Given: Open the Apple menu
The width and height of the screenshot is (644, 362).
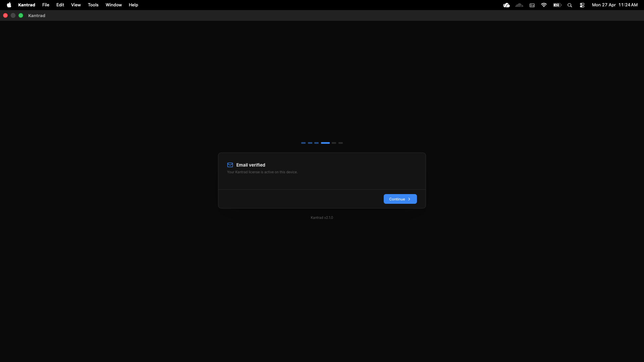Looking at the screenshot, I should 9,5.
